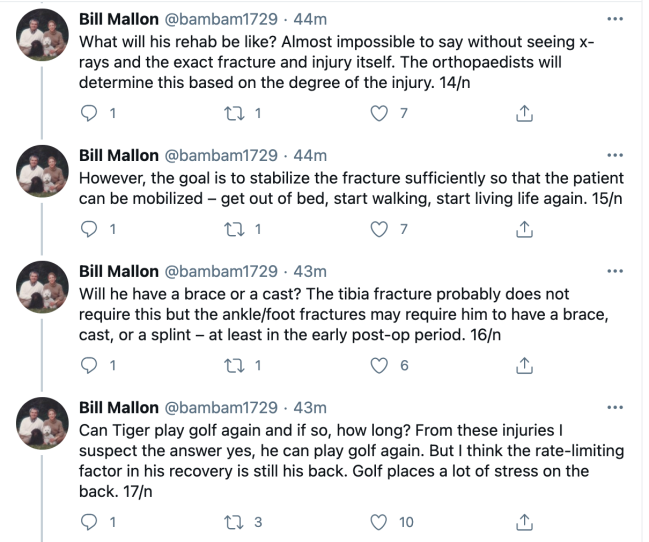Retweet the 16/n brace or cast tweet

[x=235, y=366]
